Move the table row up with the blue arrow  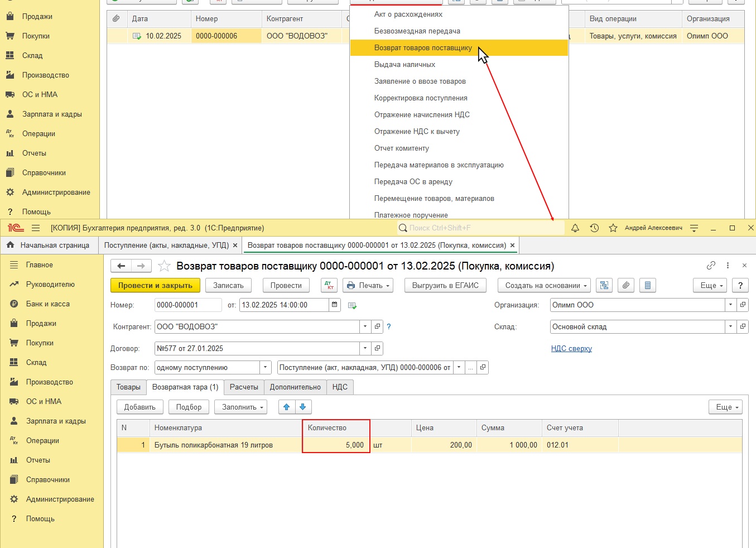point(287,407)
